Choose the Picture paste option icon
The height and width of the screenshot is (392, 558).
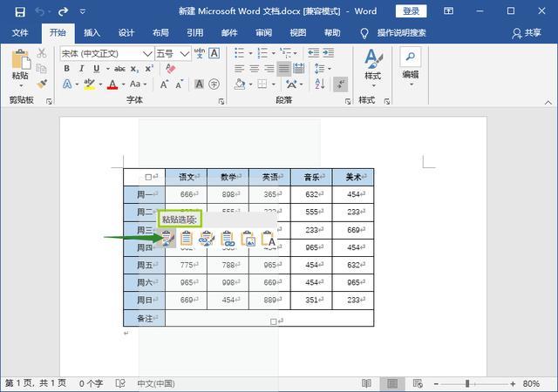tap(248, 239)
